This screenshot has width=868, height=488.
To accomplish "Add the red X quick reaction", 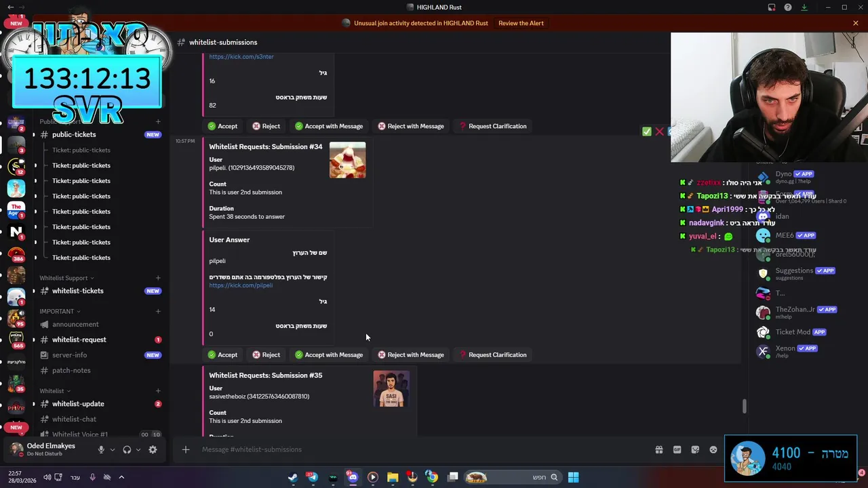I will point(659,131).
